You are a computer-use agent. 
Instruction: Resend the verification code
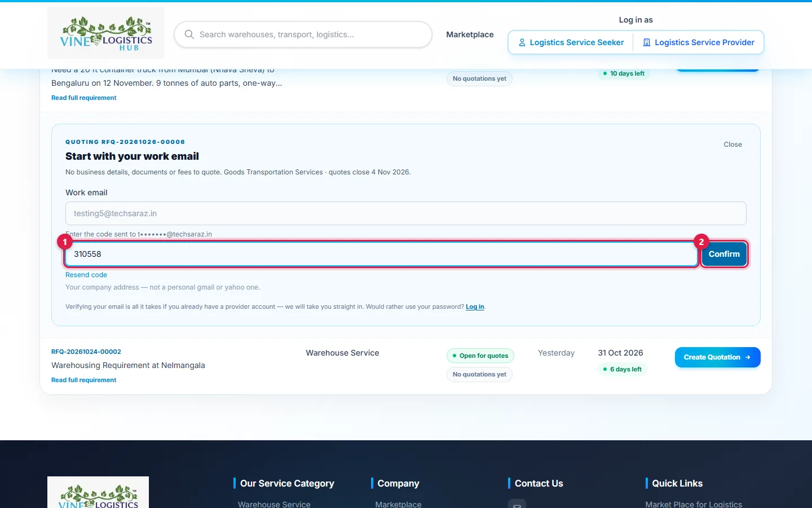(86, 275)
